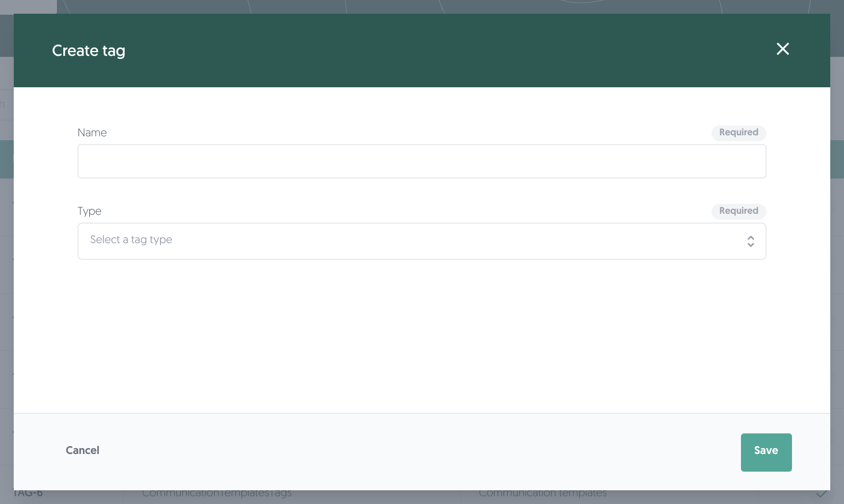Screen dimensions: 844x504
Task: Click the dark green dialog header bar
Action: coord(422,50)
